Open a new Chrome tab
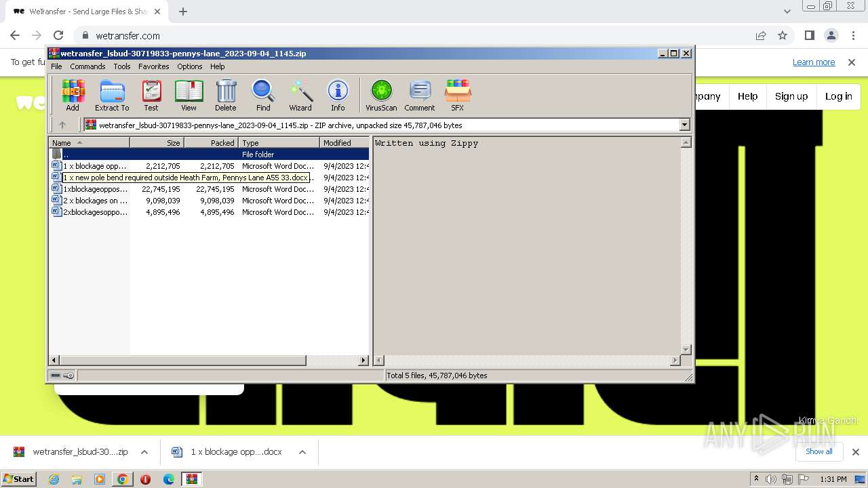Screen dimensions: 868x488 click(x=183, y=12)
